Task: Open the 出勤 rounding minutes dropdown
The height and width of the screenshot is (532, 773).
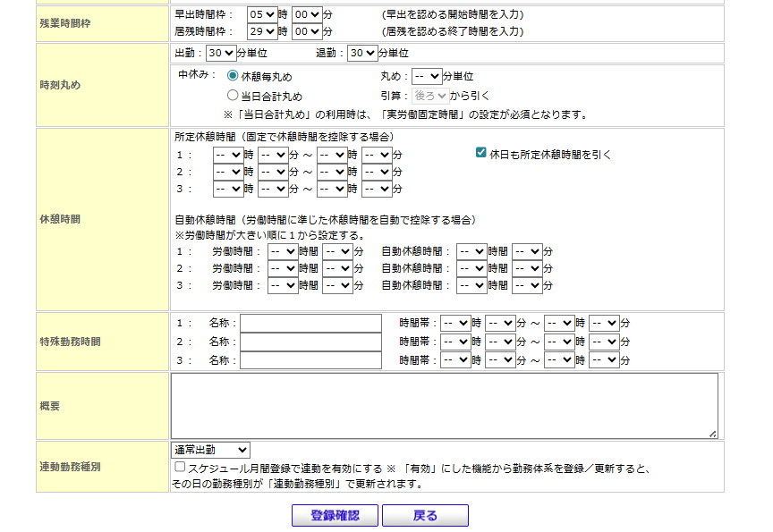Action: [220, 54]
